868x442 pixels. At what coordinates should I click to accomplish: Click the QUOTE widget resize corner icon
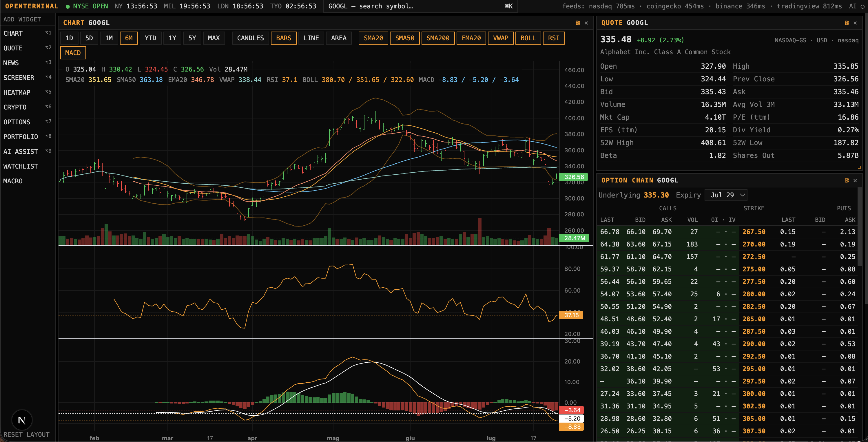tap(860, 167)
